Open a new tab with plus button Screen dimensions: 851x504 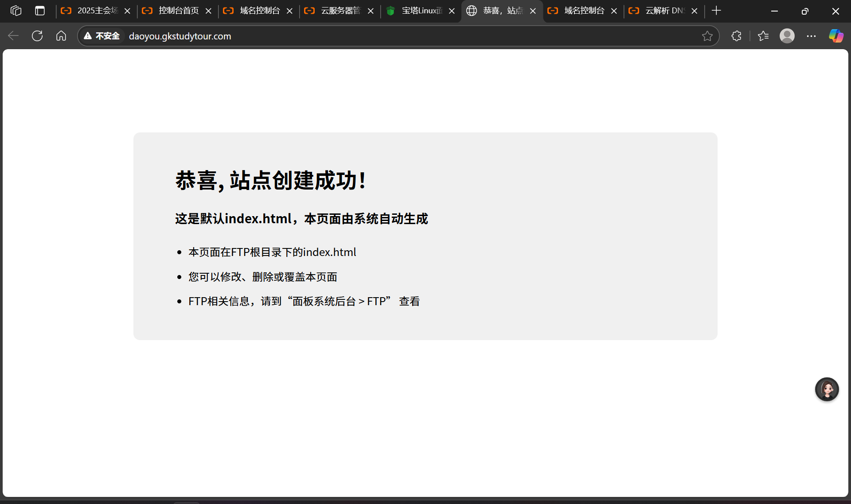point(716,11)
